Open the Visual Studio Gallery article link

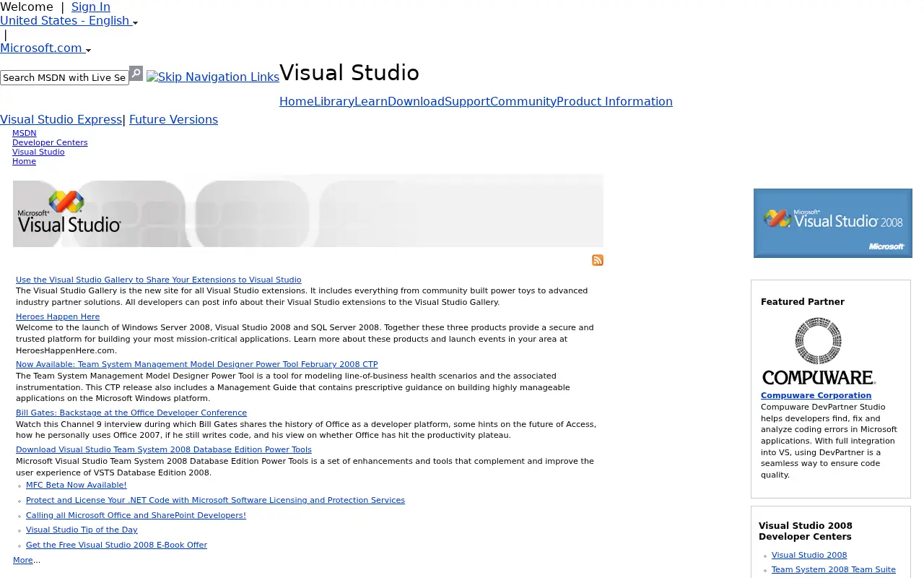[159, 280]
